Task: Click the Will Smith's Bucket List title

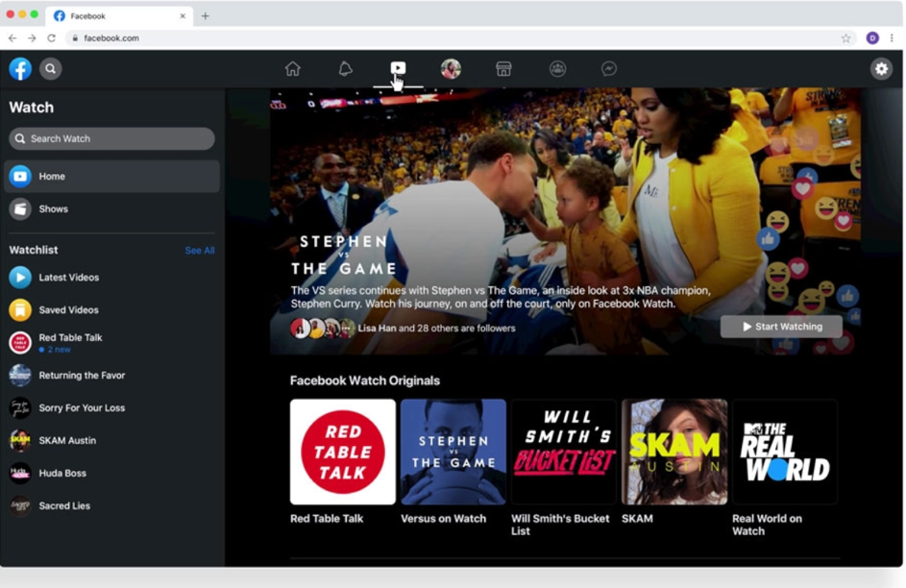Action: pos(560,525)
